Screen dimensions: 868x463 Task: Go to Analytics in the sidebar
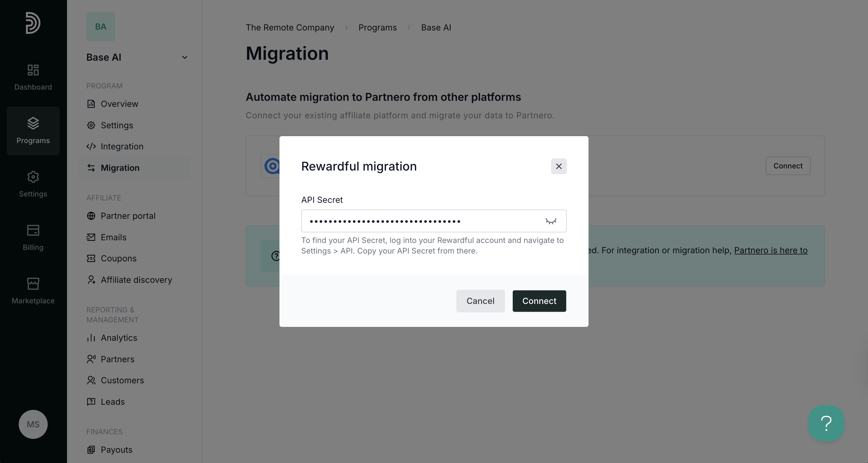[119, 338]
